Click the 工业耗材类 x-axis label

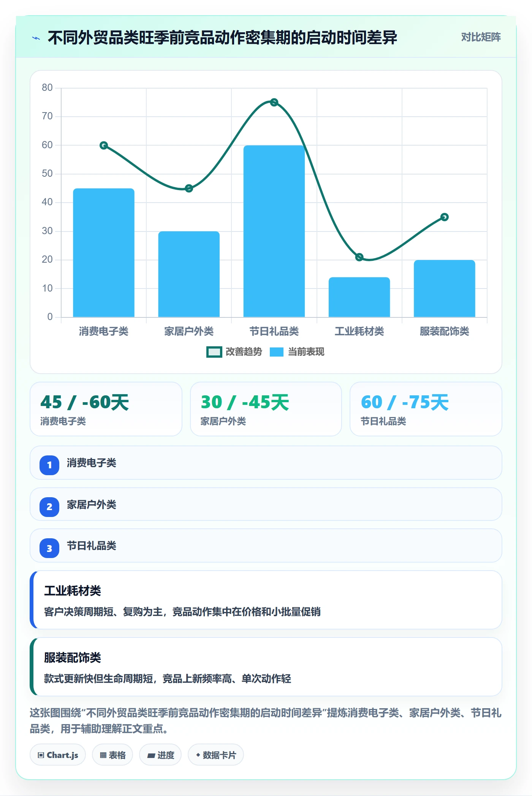[x=359, y=331]
